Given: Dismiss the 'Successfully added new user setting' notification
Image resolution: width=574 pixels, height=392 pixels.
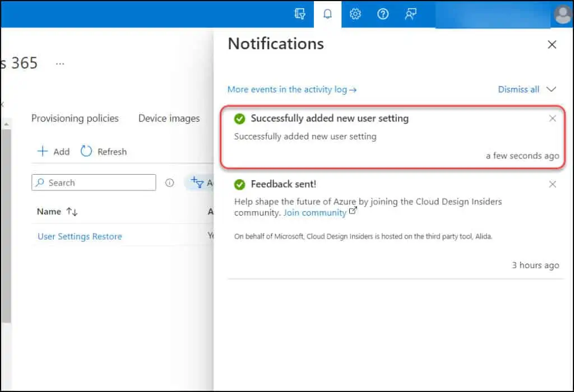Looking at the screenshot, I should tap(552, 119).
